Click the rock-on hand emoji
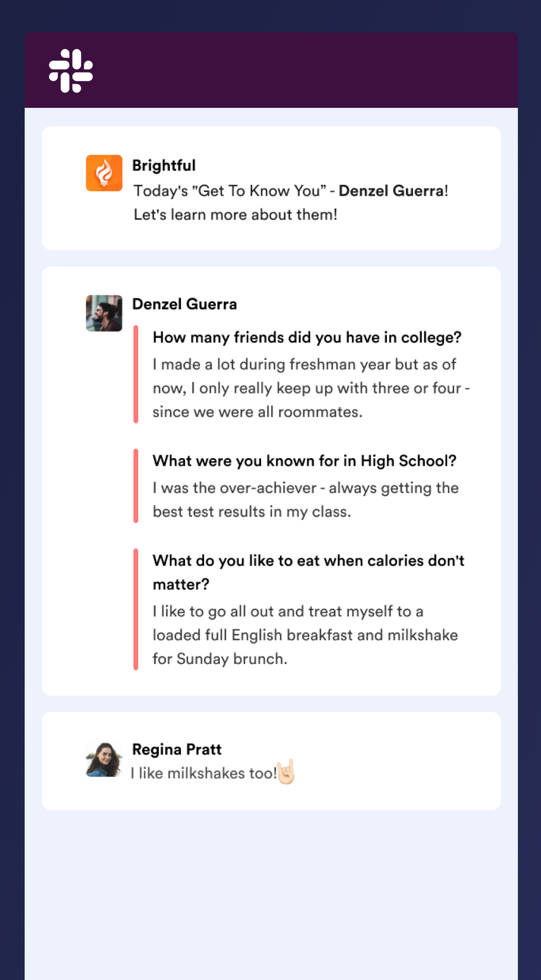This screenshot has width=541, height=980. pyautogui.click(x=286, y=772)
